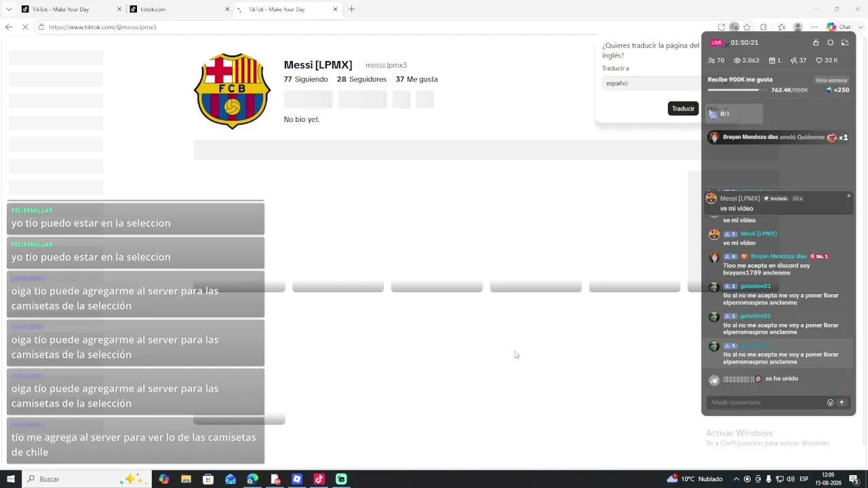Click the lock icon in live panel

[816, 43]
